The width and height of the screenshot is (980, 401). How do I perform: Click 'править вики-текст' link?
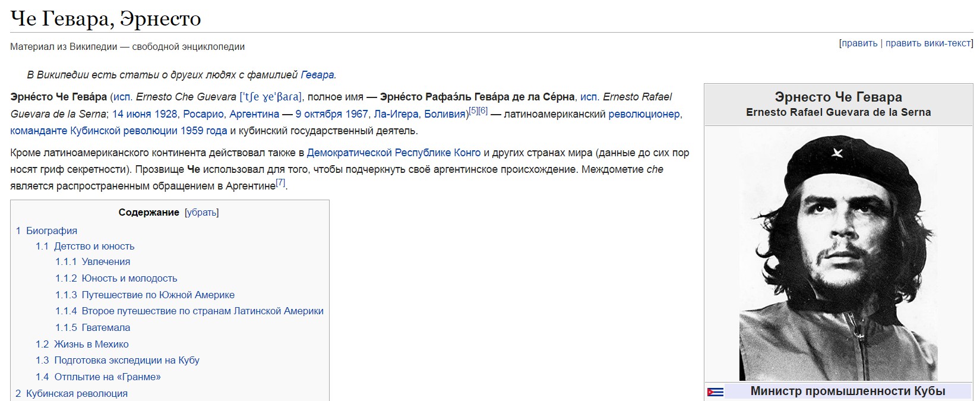click(x=928, y=43)
